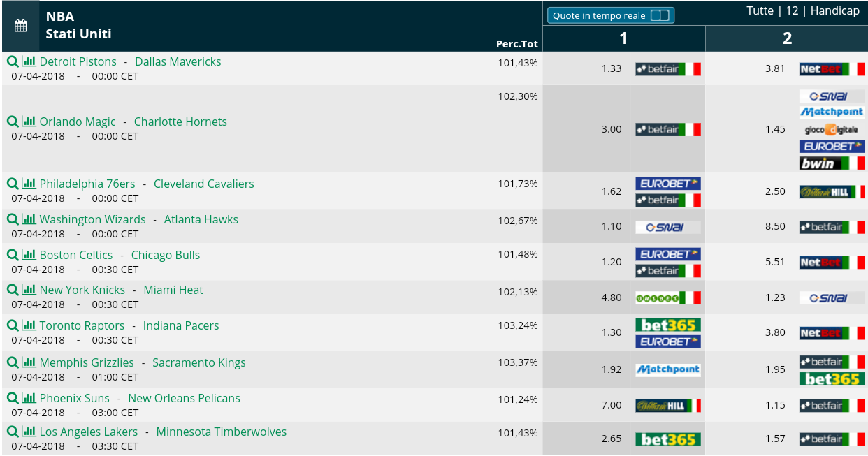Click the Perc.Tot column header

coord(517,44)
